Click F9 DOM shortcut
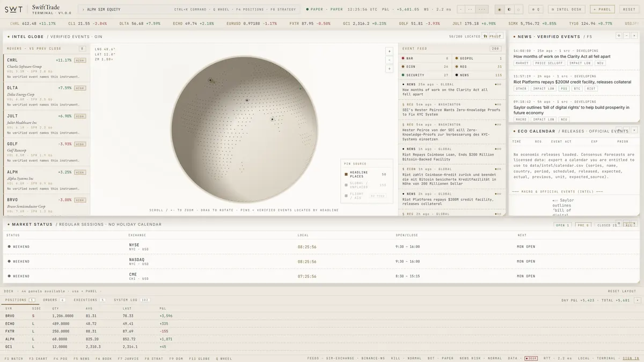The width and height of the screenshot is (644, 362). pyautogui.click(x=176, y=358)
